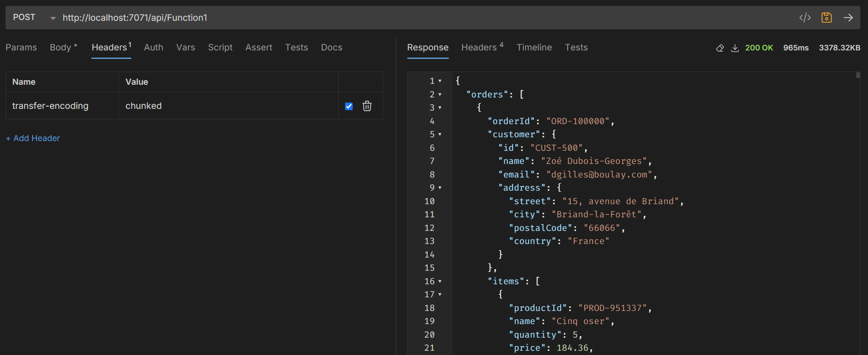Collapse the items array on line 16
This screenshot has width=868, height=355.
440,281
